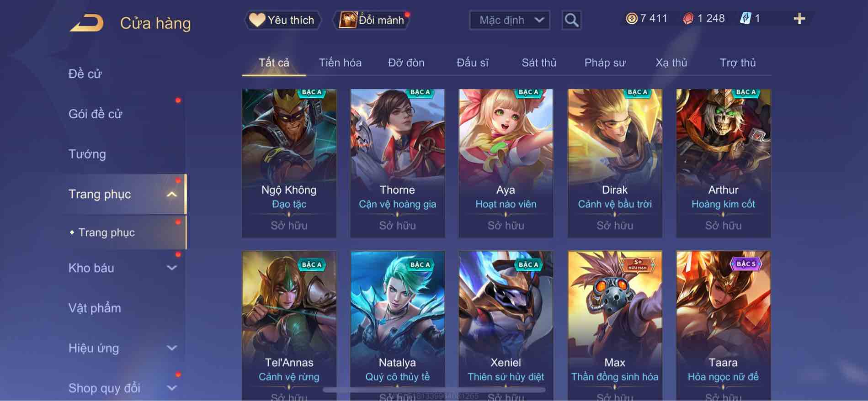Switch to the Pháp sư tab
Screen dimensions: 868x401
(605, 63)
